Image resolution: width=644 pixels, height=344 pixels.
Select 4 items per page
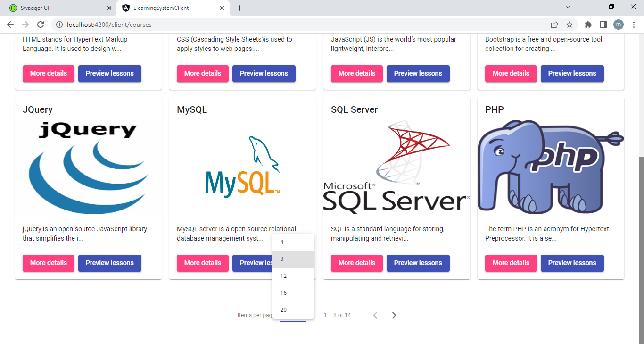pyautogui.click(x=293, y=242)
